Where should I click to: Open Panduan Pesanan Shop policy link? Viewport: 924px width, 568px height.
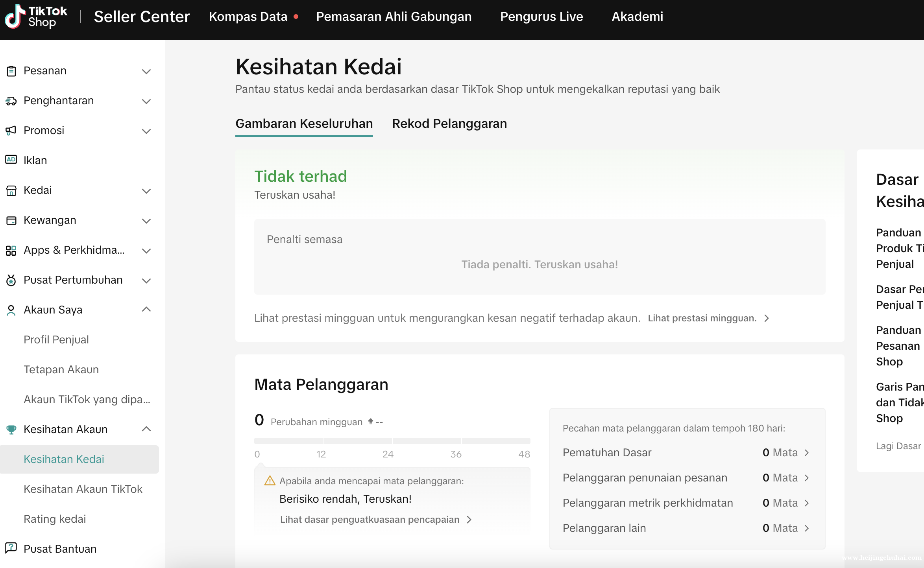coord(898,346)
